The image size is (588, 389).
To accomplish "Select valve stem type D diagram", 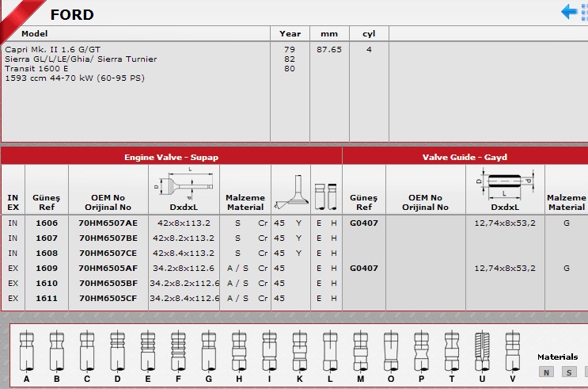I will pos(117,352).
